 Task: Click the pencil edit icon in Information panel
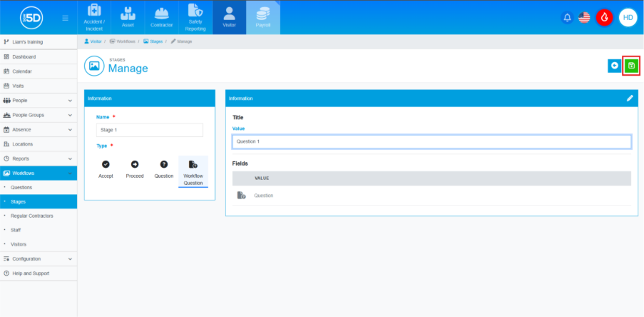pos(630,98)
